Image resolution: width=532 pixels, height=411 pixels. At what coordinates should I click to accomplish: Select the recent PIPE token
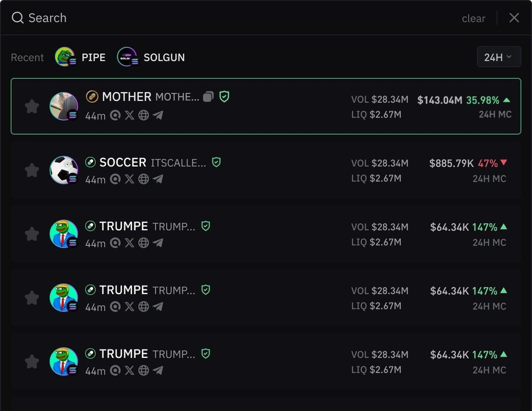click(81, 57)
